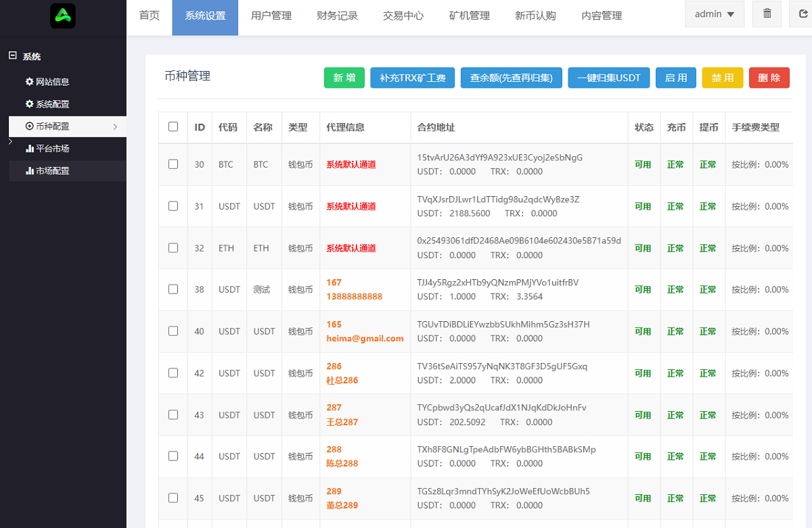The image size is (812, 528).
Task: Collapse the 系统 sidebar section
Action: tap(13, 56)
